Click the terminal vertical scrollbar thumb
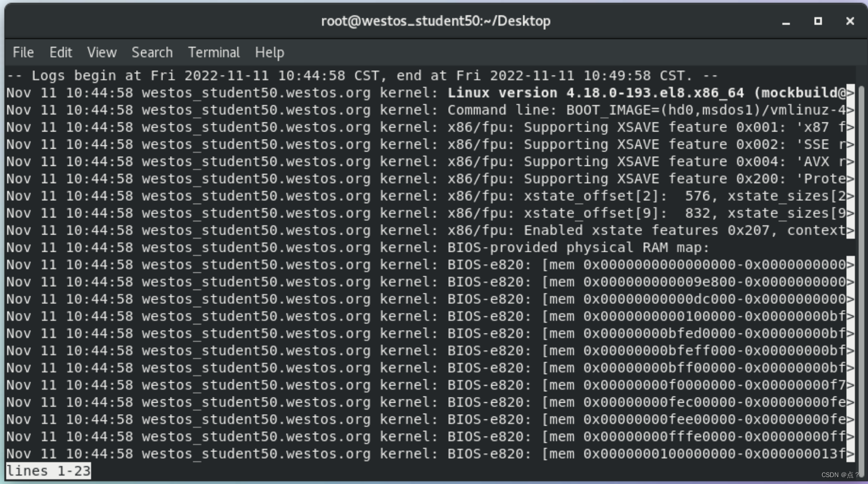This screenshot has height=484, width=868. (861, 275)
